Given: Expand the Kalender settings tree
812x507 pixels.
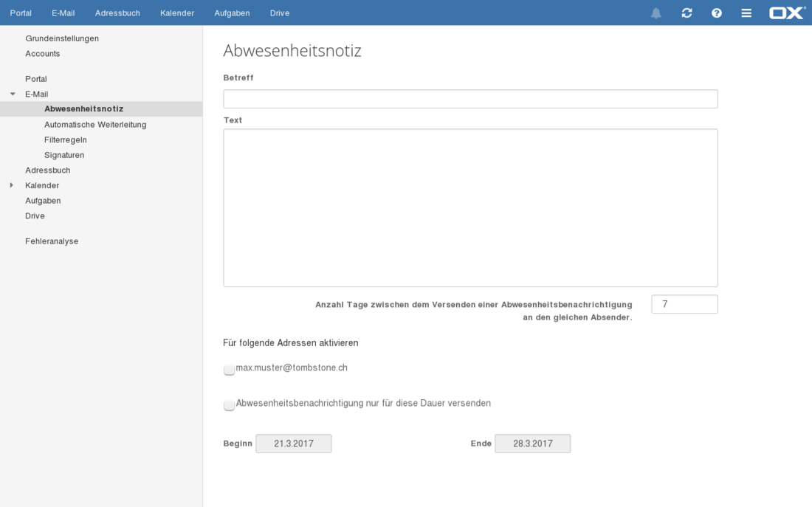Looking at the screenshot, I should (x=12, y=185).
